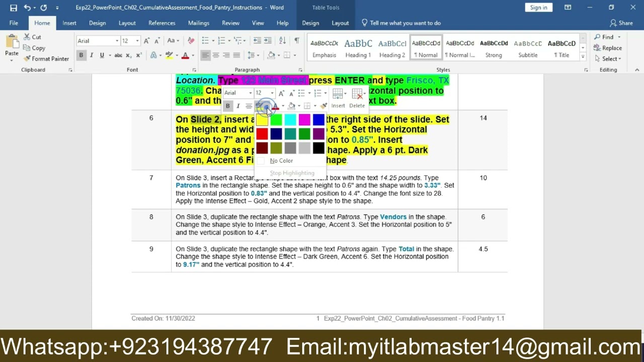Screen dimensions: 644x362
Task: Toggle center alignment in mini toolbar
Action: [x=249, y=106]
